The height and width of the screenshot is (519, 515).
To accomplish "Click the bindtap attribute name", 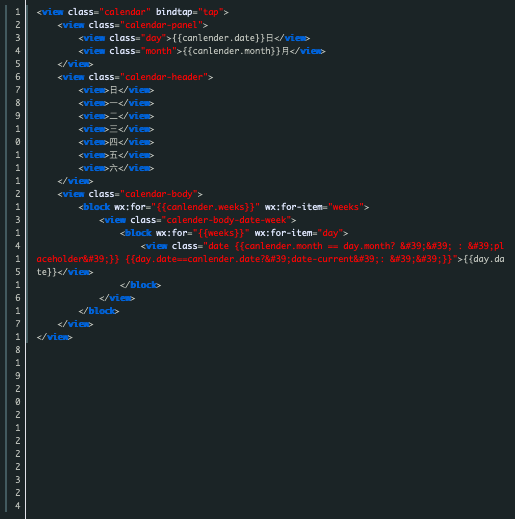I will click(x=174, y=12).
